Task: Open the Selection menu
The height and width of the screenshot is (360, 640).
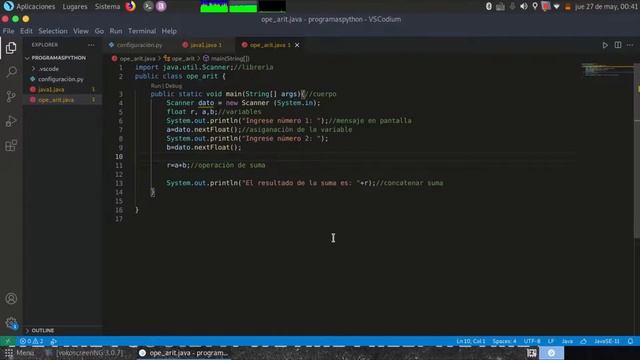Action: tap(53, 31)
